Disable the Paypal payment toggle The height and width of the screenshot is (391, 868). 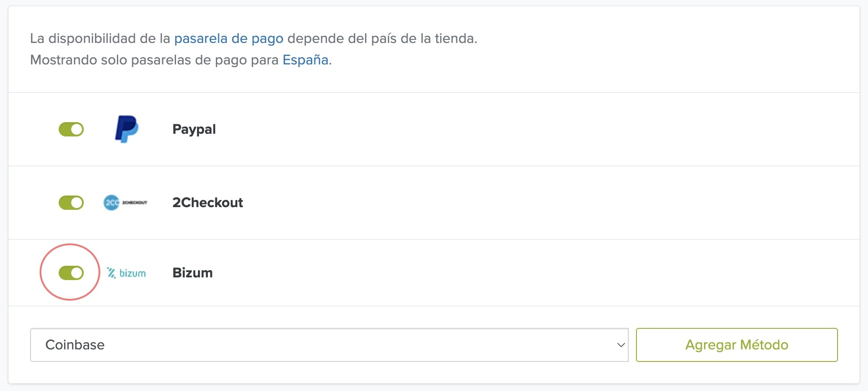pyautogui.click(x=71, y=129)
